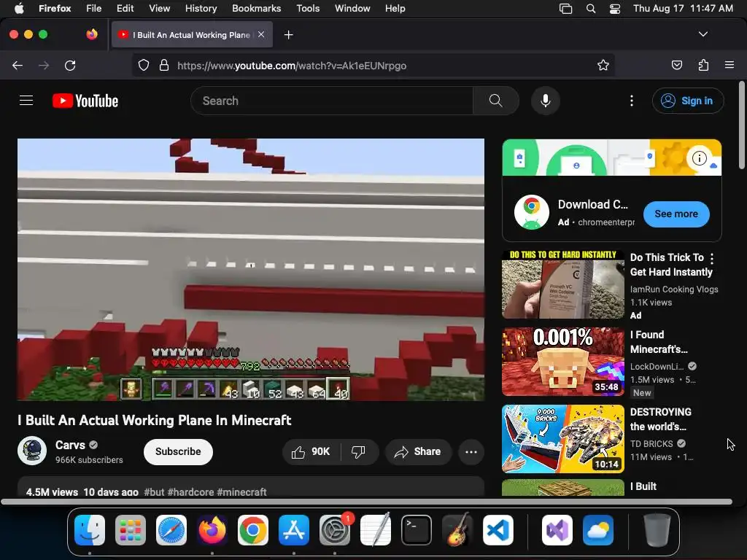The height and width of the screenshot is (560, 747).
Task: Start voice search with microphone icon
Action: tap(546, 101)
